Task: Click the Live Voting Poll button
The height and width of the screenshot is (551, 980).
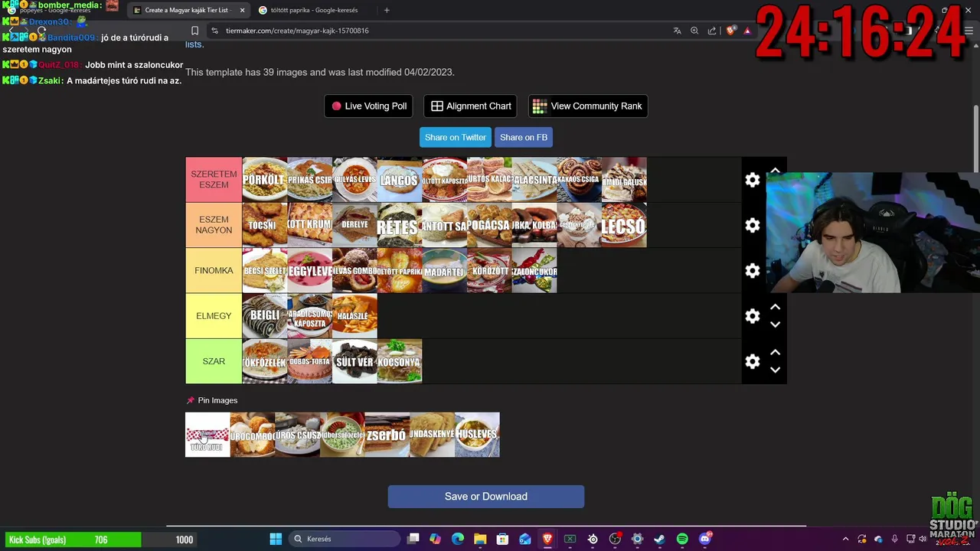Action: coord(369,106)
